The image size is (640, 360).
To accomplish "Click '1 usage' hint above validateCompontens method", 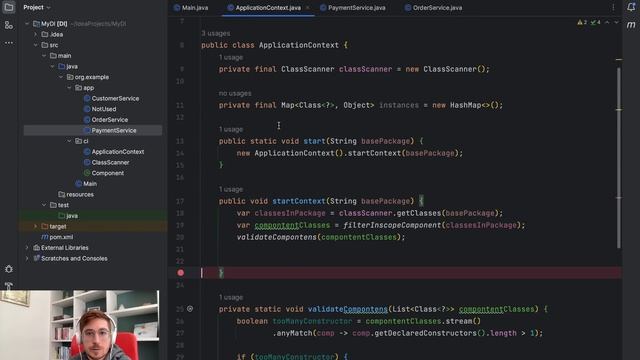I will pos(231,298).
